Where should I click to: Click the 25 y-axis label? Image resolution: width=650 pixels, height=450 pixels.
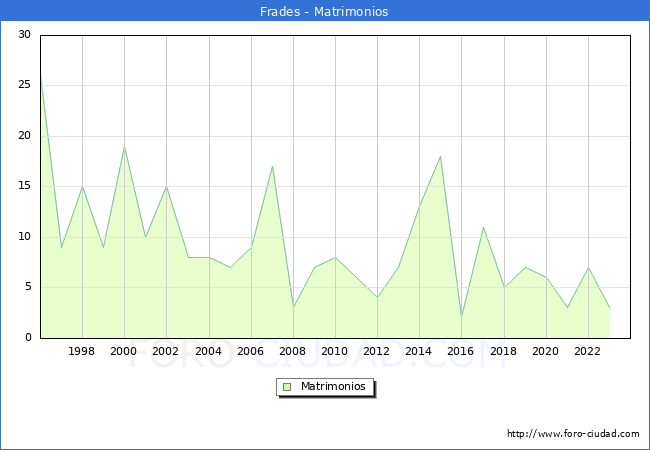24,85
